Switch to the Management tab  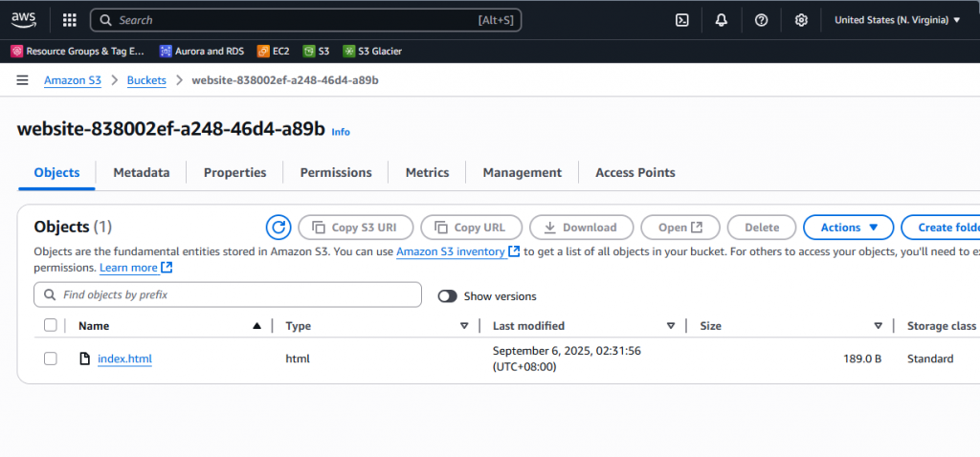[x=523, y=173]
